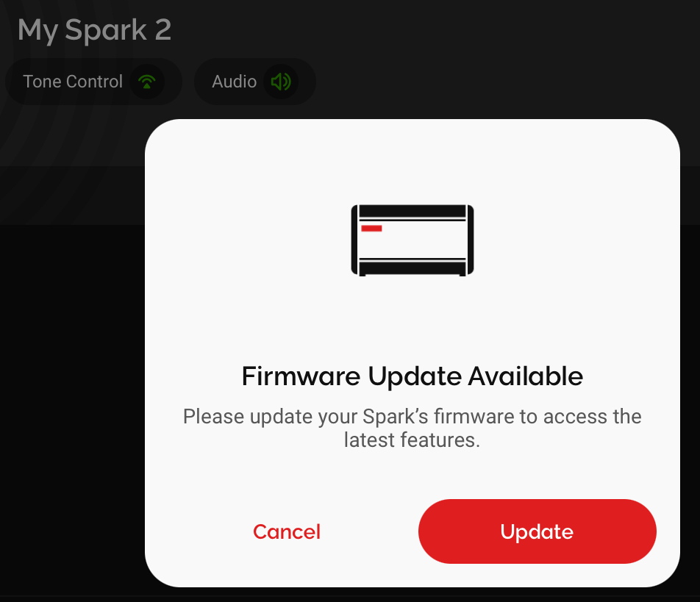The image size is (700, 602).
Task: Click the green speaker volume icon
Action: pyautogui.click(x=281, y=82)
